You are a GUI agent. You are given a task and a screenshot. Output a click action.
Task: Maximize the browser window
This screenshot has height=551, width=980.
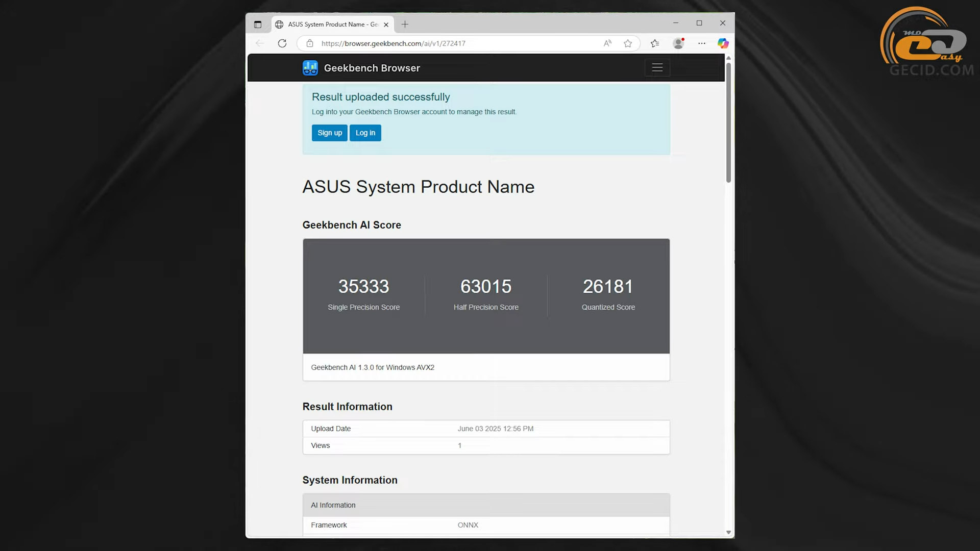pyautogui.click(x=699, y=23)
